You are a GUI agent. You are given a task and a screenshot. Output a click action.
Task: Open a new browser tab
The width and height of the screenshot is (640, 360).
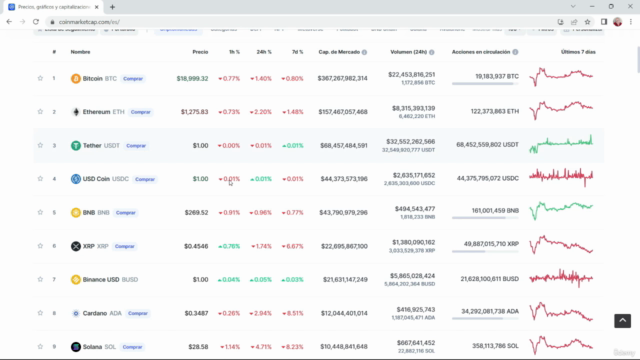coord(112,7)
